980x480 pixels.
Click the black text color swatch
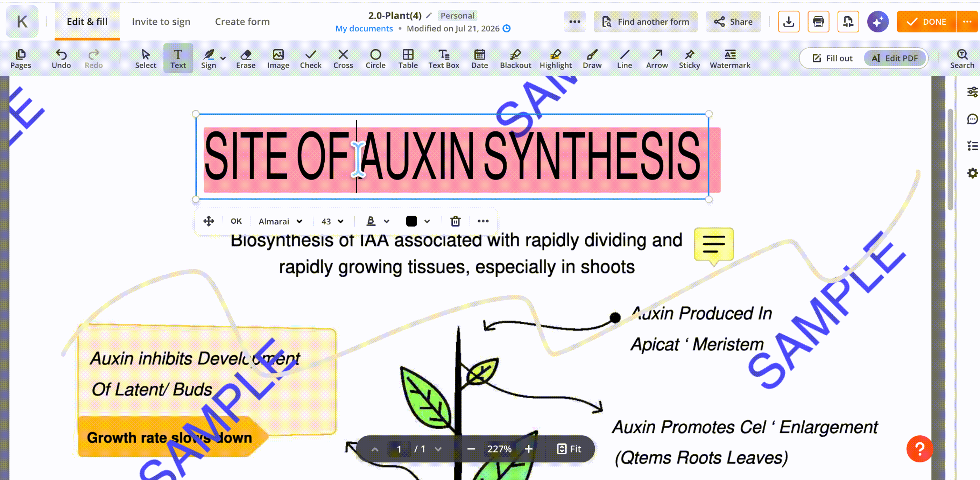[411, 221]
